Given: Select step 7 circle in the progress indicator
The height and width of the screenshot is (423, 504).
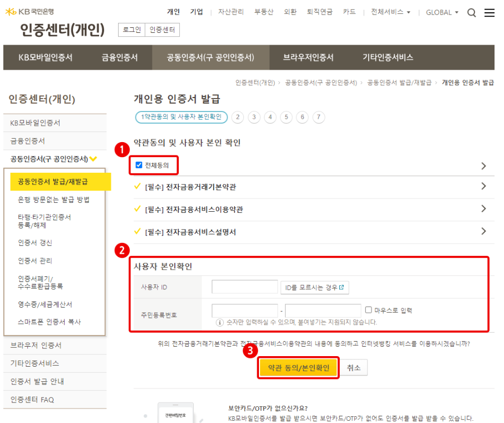Looking at the screenshot, I should pyautogui.click(x=319, y=117).
